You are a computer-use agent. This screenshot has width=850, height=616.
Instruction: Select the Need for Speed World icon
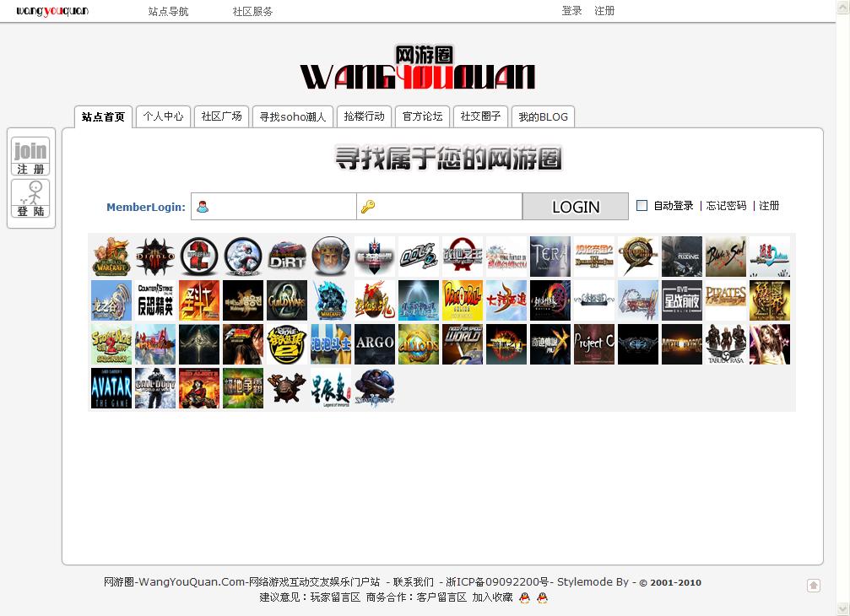[463, 344]
